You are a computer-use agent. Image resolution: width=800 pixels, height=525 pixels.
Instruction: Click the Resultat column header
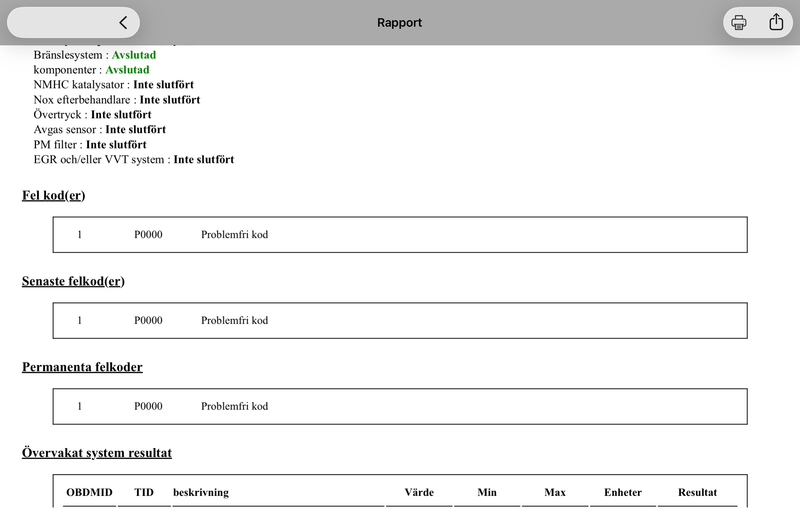(x=697, y=492)
